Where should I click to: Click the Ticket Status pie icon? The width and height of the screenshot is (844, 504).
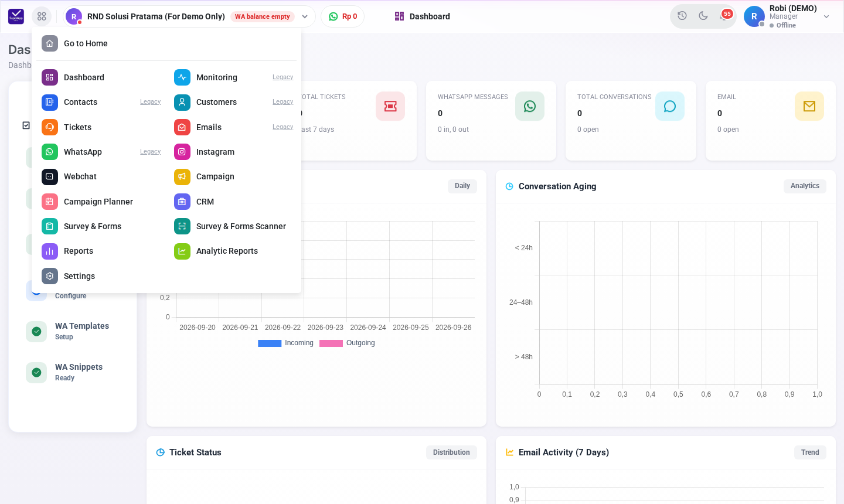pos(161,452)
